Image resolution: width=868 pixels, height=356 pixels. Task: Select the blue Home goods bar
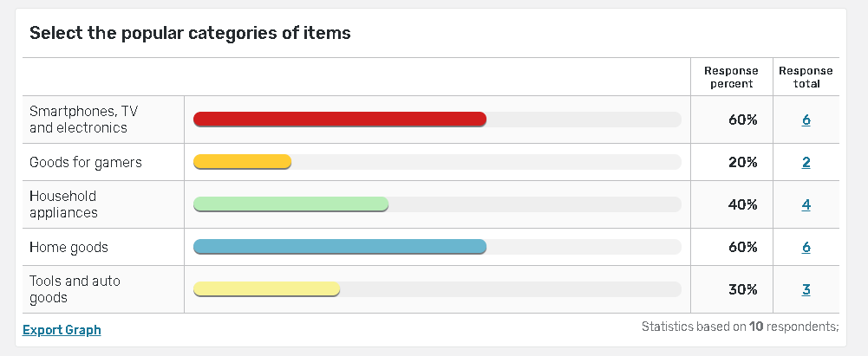[340, 247]
